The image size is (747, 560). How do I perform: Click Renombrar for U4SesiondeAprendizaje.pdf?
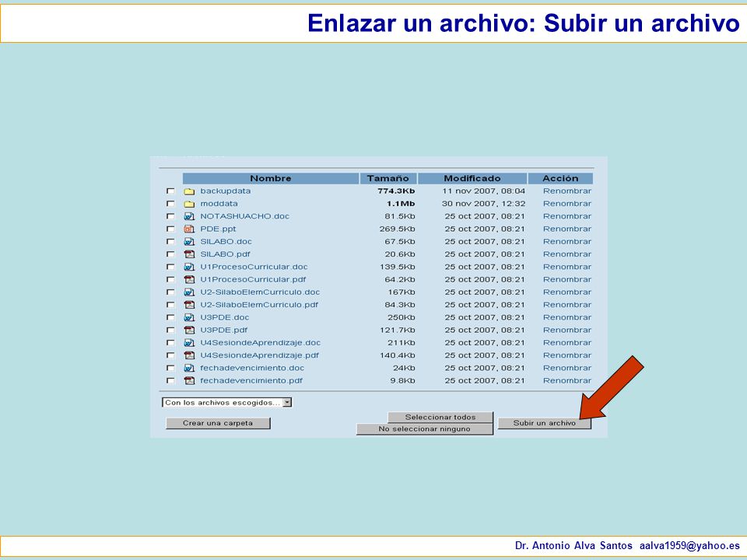tap(567, 355)
